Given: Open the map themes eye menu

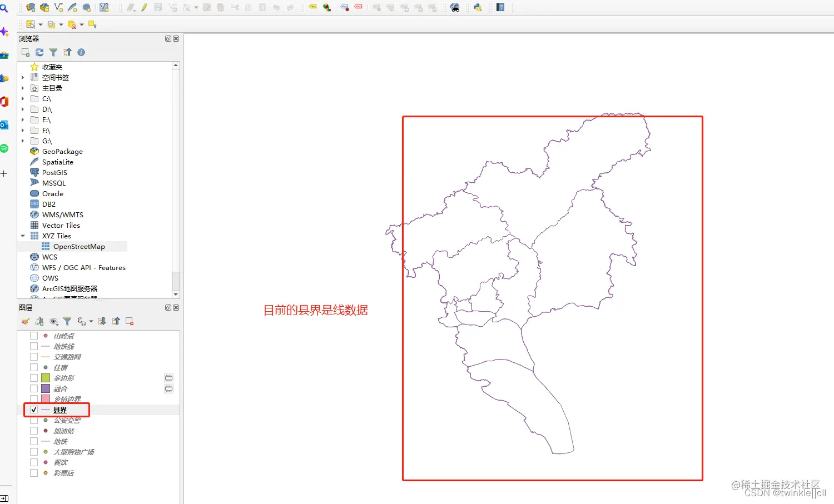Looking at the screenshot, I should coord(53,321).
